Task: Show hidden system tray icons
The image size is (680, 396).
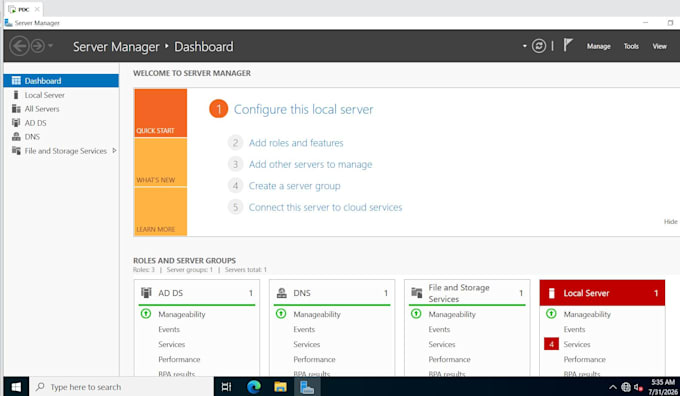Action: (x=612, y=387)
